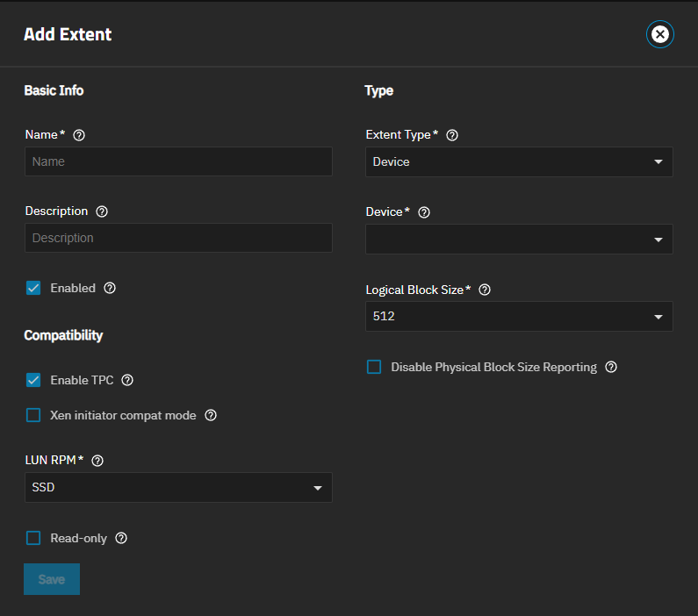Open the Extent Type dropdown

tap(519, 162)
